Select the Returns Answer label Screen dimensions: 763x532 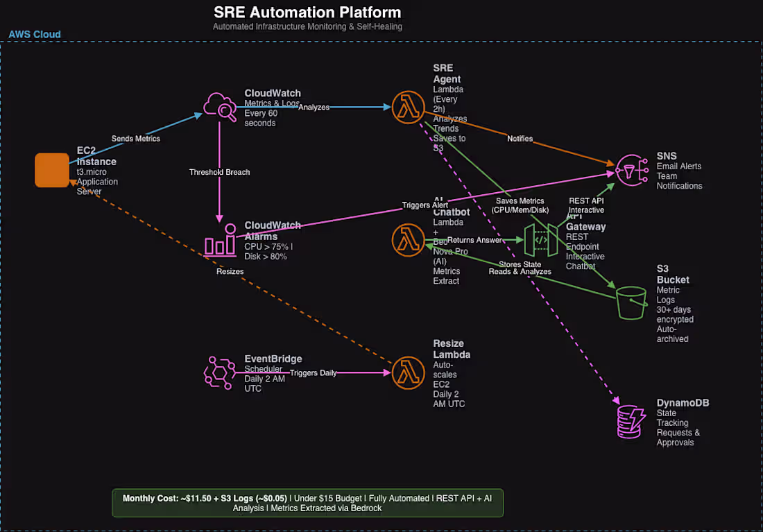[474, 240]
